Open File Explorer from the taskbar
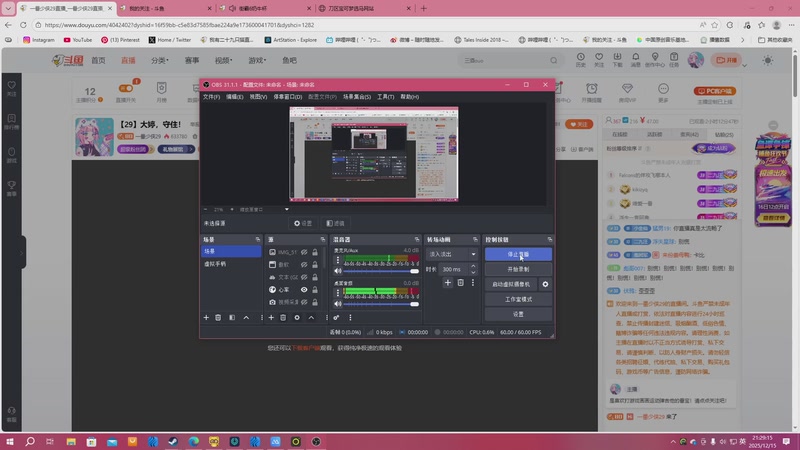Image resolution: width=800 pixels, height=450 pixels. click(x=71, y=441)
